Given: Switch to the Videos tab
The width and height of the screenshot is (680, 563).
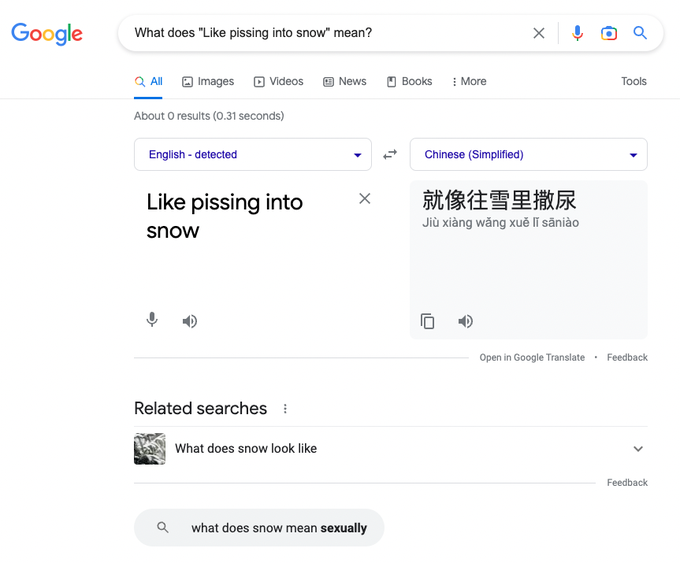Looking at the screenshot, I should coord(278,82).
